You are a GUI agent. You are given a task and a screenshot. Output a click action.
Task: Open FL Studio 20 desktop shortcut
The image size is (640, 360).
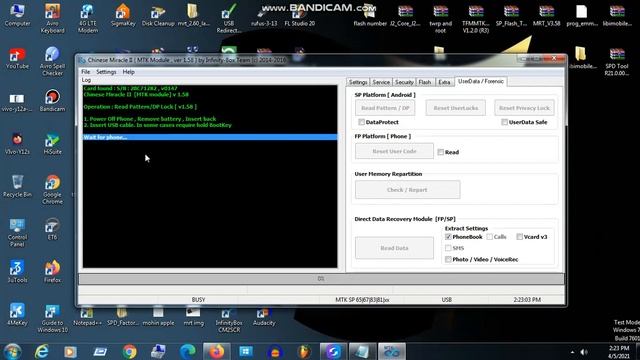[x=299, y=16]
